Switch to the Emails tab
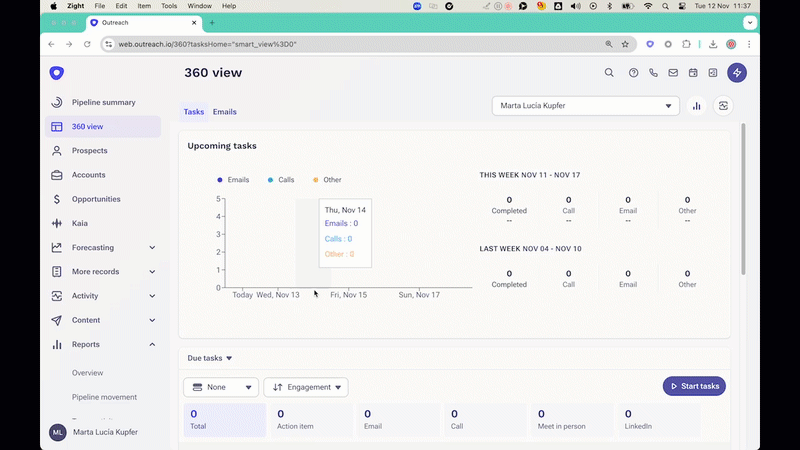Screen dimensions: 800x450 (224, 112)
